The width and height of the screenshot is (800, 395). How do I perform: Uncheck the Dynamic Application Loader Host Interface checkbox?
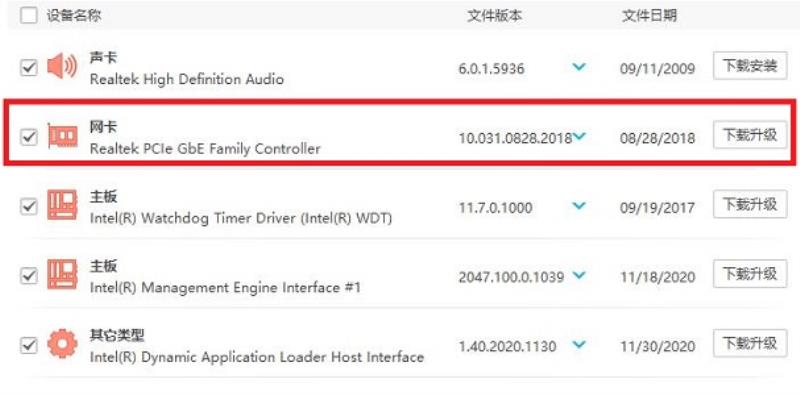(x=29, y=345)
